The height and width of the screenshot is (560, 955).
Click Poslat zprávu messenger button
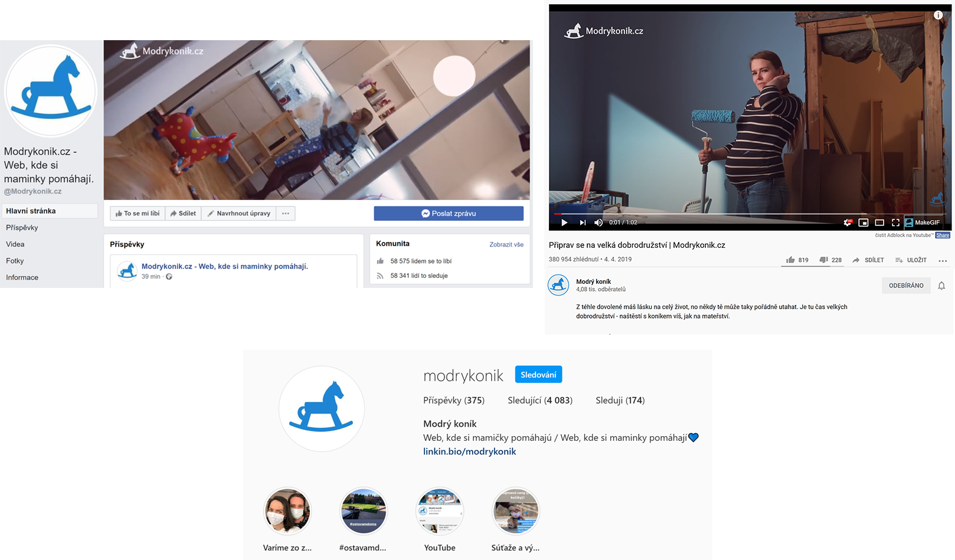click(449, 214)
